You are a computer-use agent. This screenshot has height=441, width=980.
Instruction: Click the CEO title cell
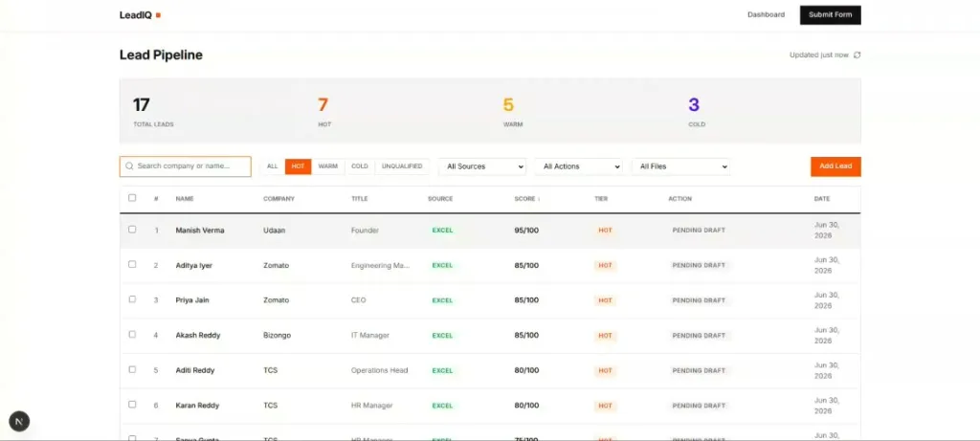pos(359,300)
